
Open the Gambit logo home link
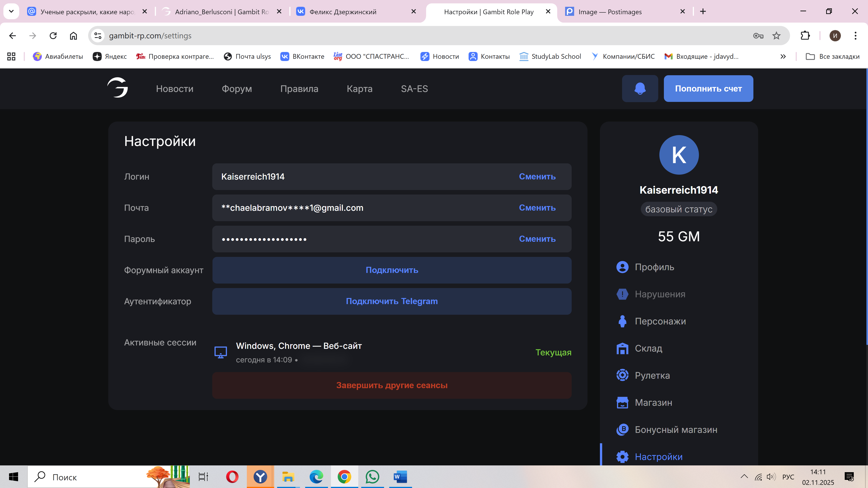point(118,88)
